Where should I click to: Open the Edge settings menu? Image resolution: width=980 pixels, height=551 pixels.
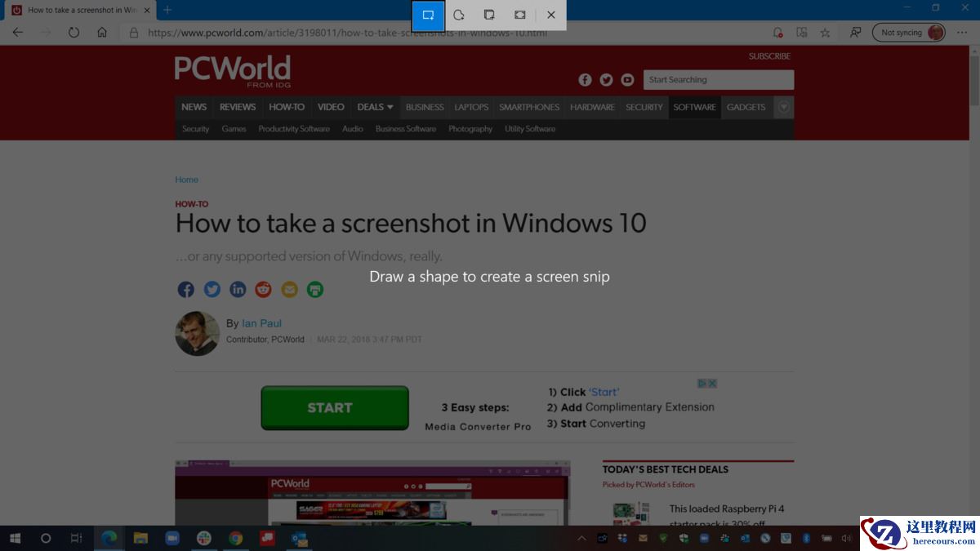coord(961,33)
